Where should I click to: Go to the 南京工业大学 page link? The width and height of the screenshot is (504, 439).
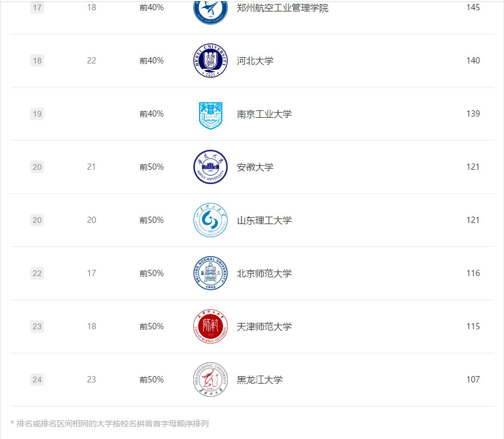[x=264, y=114]
